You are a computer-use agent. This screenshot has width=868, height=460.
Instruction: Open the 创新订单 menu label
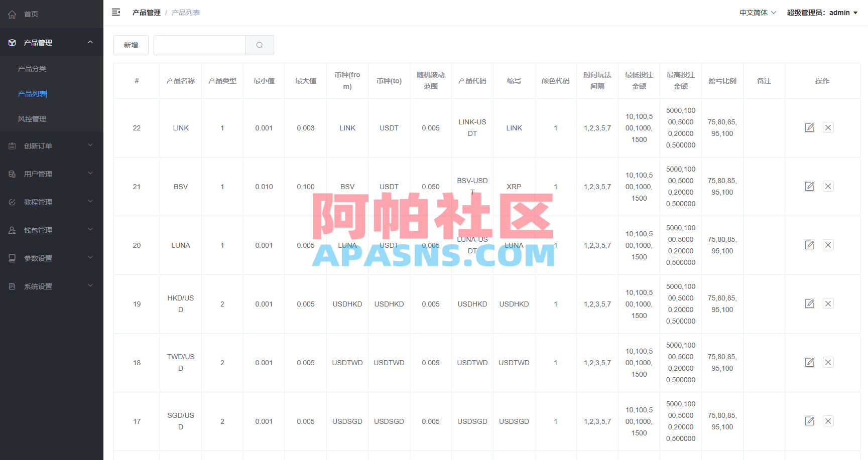[x=38, y=146]
